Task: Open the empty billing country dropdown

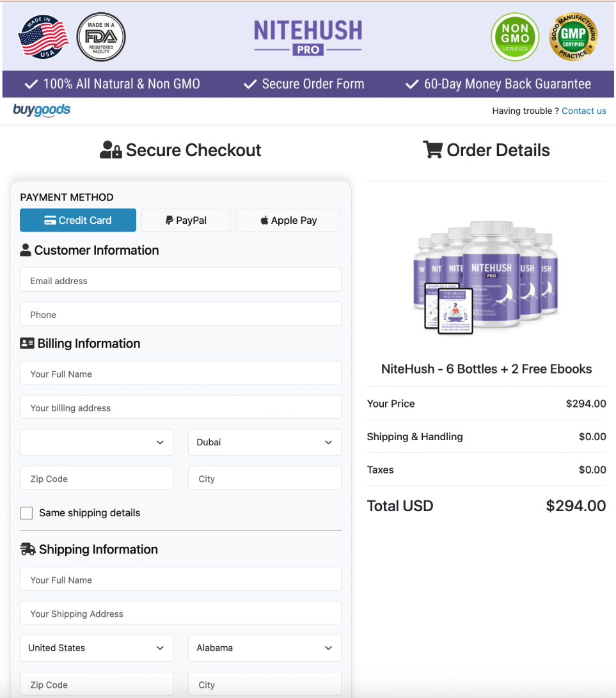Action: [96, 442]
